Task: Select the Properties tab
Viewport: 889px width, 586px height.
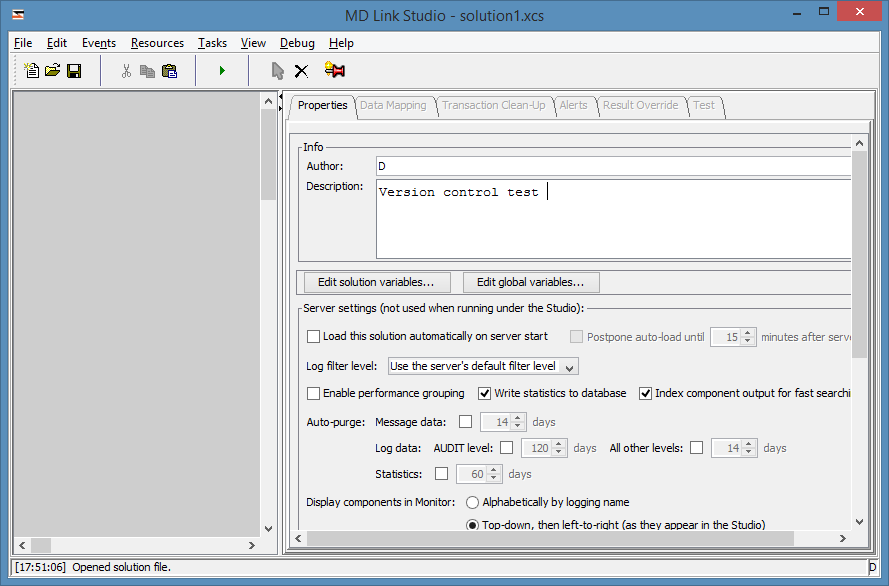Action: 322,105
